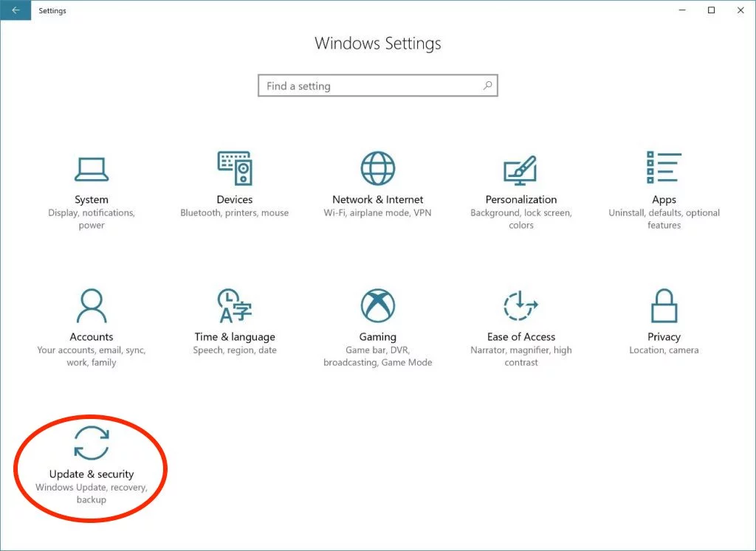Open System settings laptop icon

(x=92, y=170)
